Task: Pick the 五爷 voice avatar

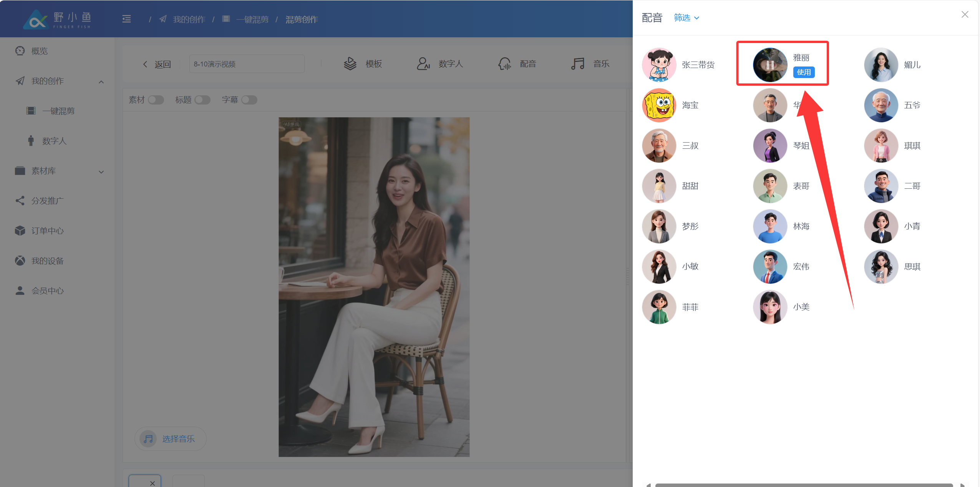Action: pyautogui.click(x=881, y=105)
